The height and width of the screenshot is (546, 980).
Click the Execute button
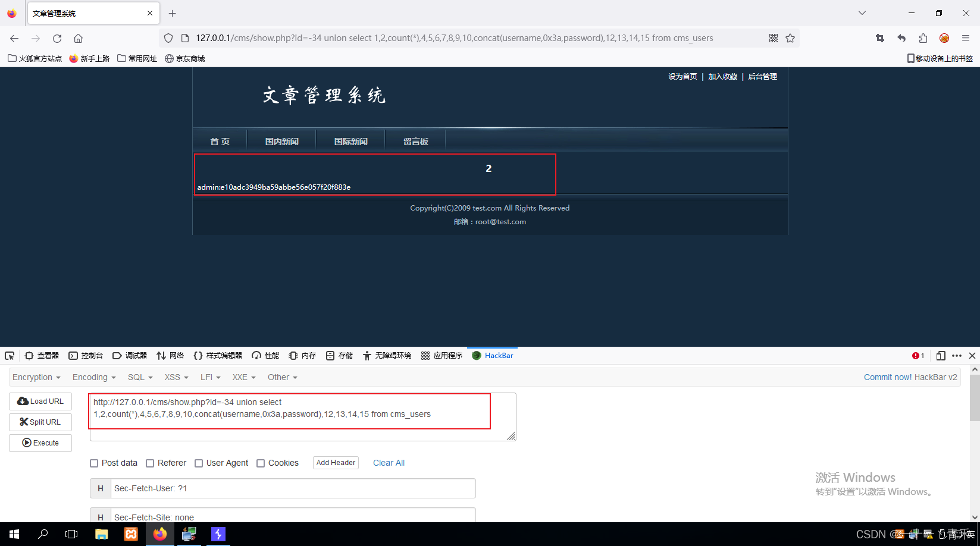tap(40, 443)
